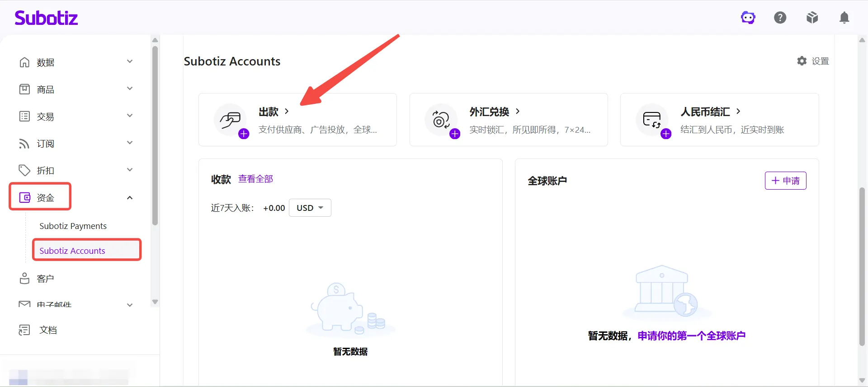This screenshot has width=868, height=387.
Task: Click the Subotiz Accounts page heading
Action: [x=232, y=61]
